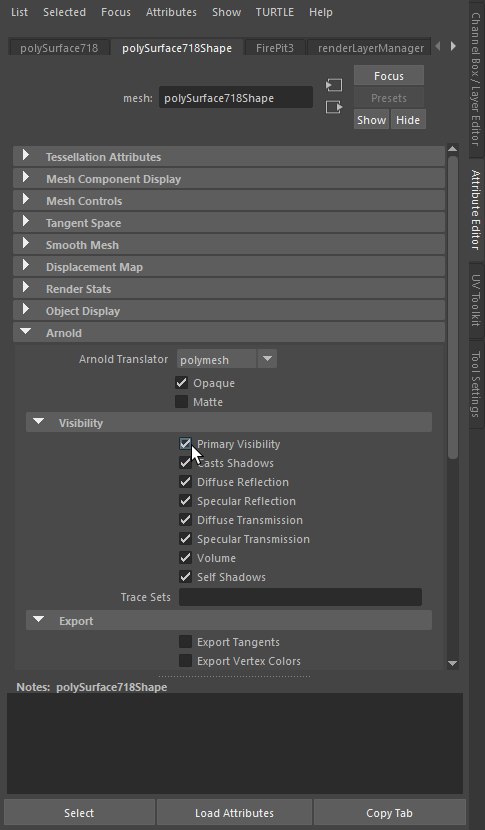The height and width of the screenshot is (830, 485).
Task: Enable the Export Tangents checkbox
Action: click(x=185, y=642)
